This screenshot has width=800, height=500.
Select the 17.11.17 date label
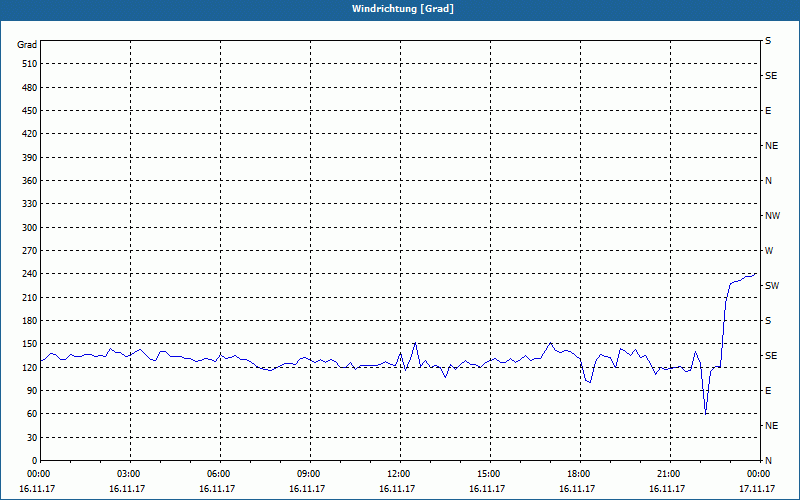tap(757, 489)
